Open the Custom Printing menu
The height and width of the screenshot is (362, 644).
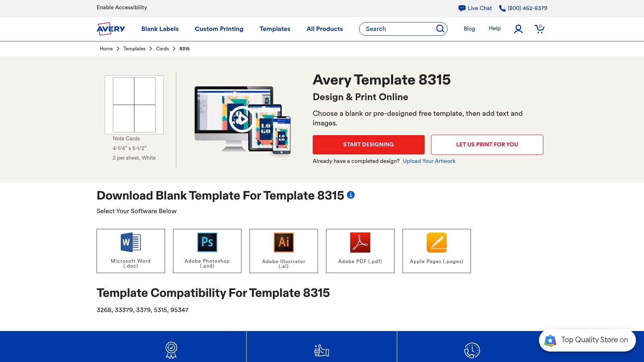219,29
